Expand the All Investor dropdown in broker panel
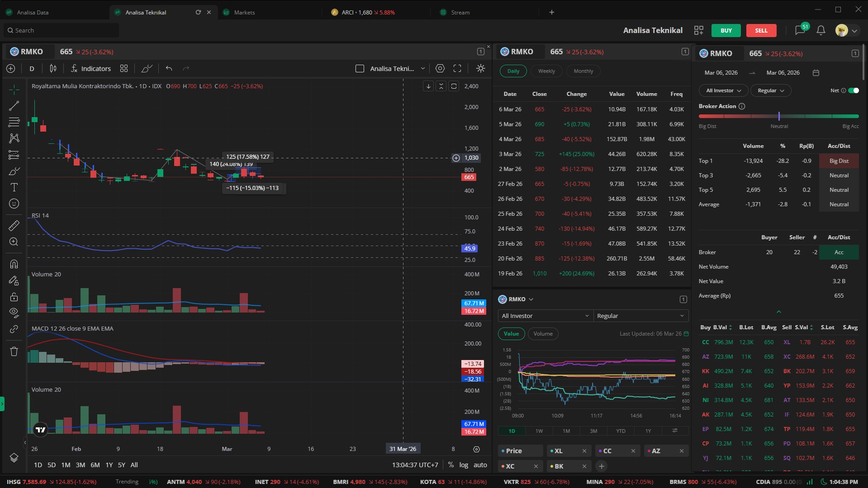The image size is (868, 488). pos(723,90)
